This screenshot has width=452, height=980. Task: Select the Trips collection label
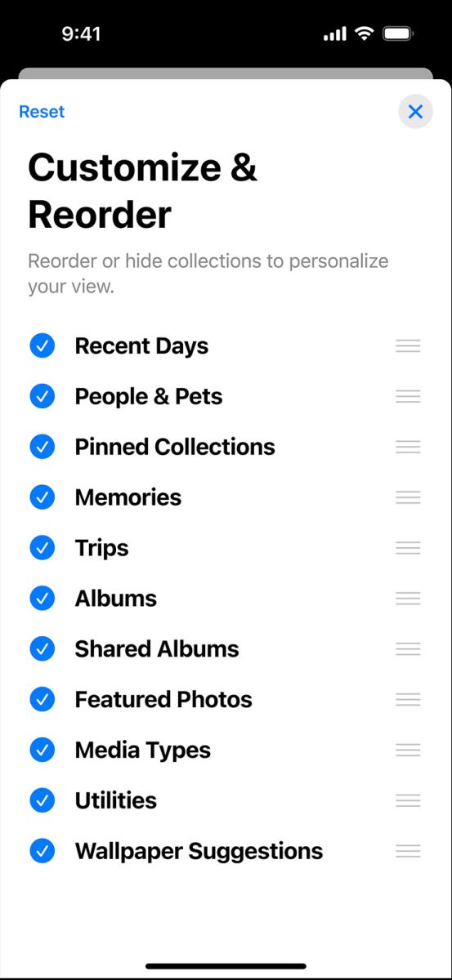[102, 548]
